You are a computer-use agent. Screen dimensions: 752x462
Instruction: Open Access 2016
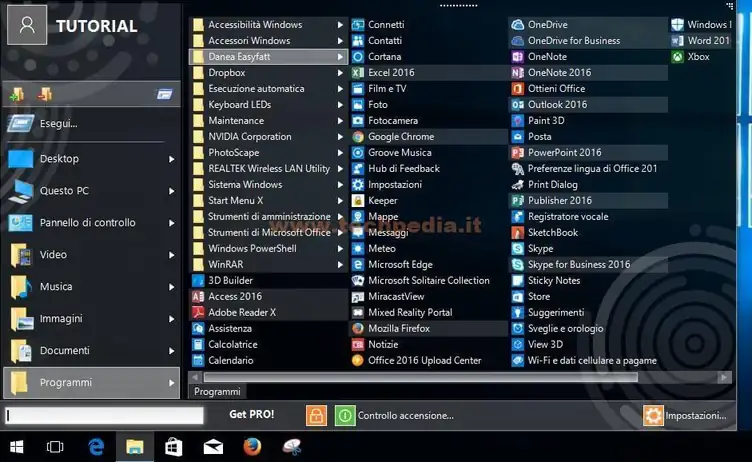click(269, 296)
